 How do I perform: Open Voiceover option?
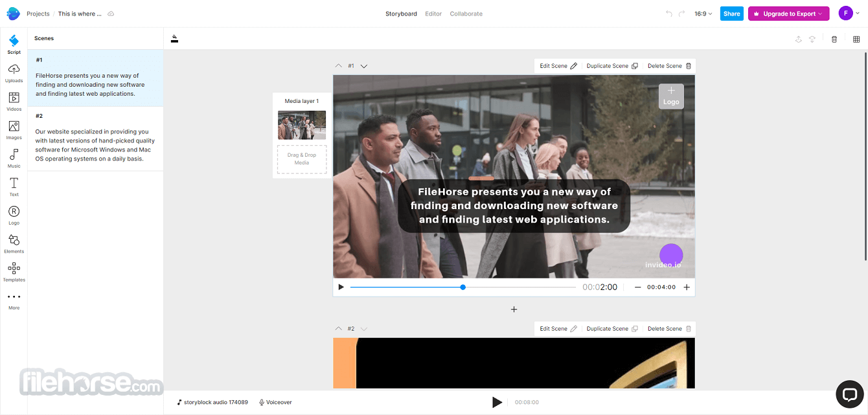tap(275, 402)
